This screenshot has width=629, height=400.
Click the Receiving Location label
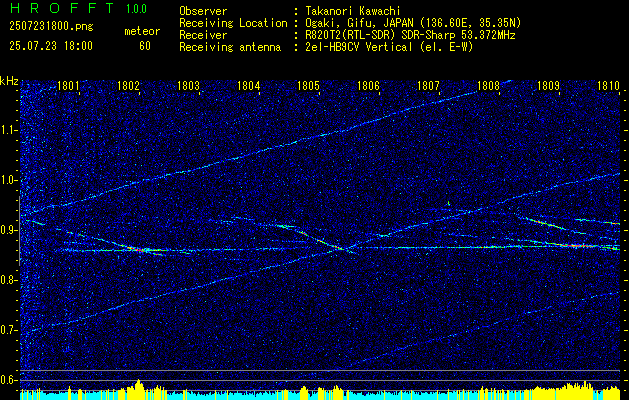(x=233, y=23)
